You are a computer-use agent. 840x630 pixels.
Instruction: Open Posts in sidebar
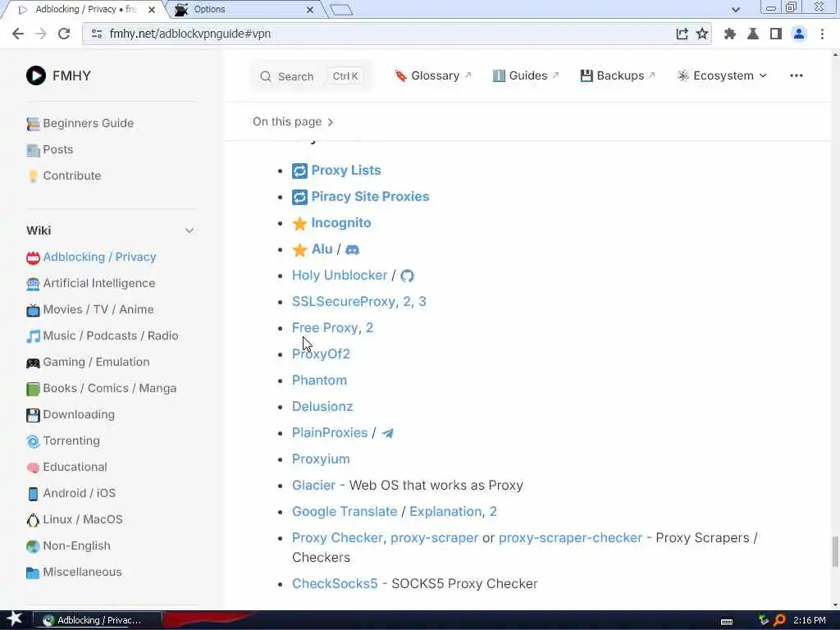point(50,149)
